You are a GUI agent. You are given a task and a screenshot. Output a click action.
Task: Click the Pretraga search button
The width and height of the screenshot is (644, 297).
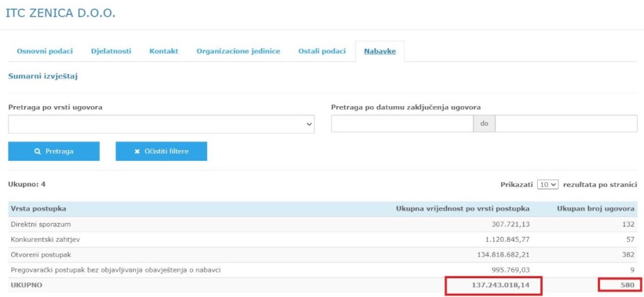point(54,151)
